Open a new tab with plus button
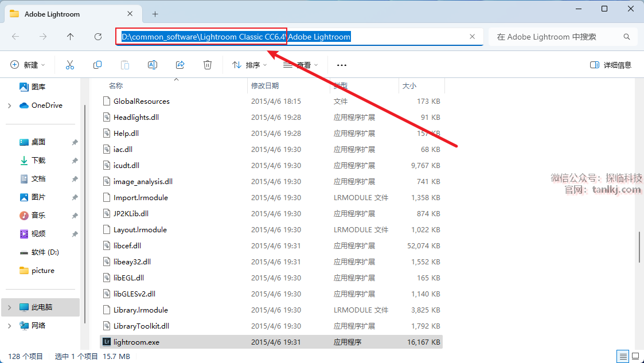 155,14
